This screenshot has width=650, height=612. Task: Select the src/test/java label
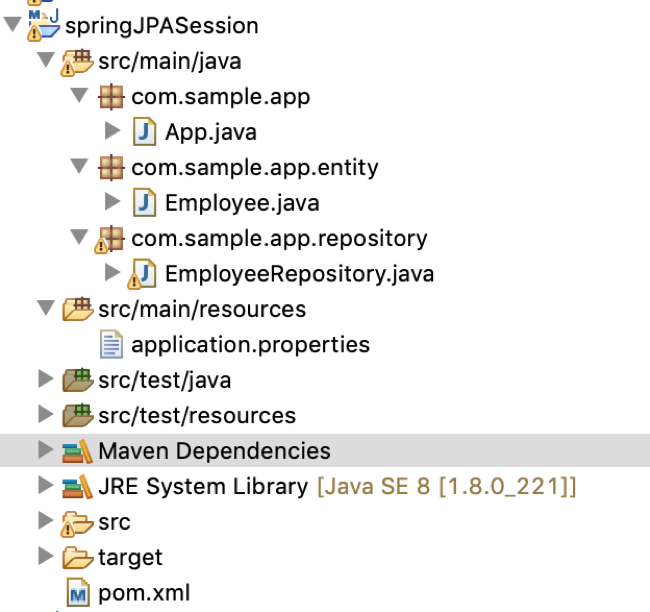coord(165,381)
